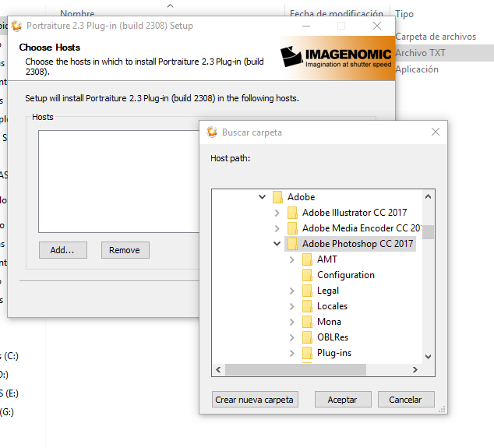The height and width of the screenshot is (448, 494).
Task: Select the Adobe folder icon
Action: 277,197
